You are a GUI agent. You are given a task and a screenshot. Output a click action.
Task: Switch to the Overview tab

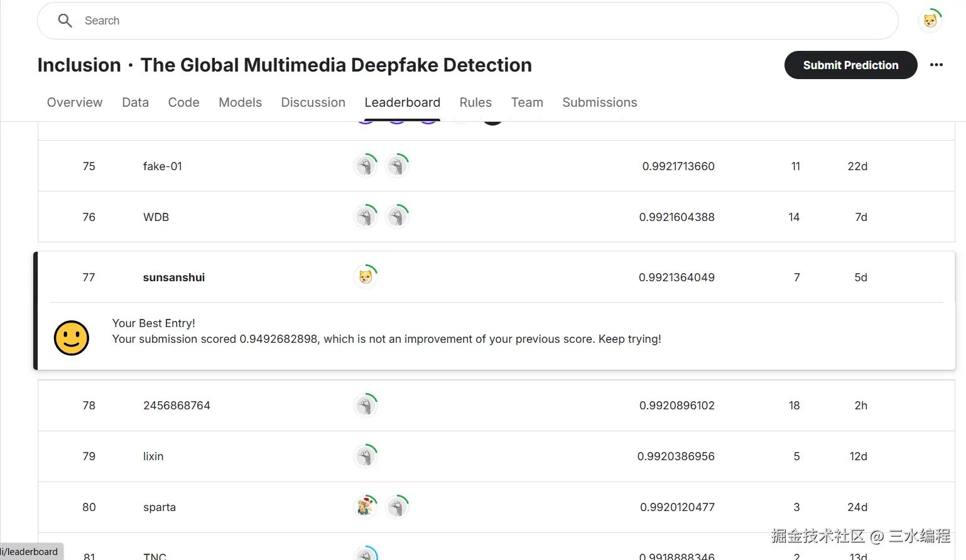tap(75, 102)
